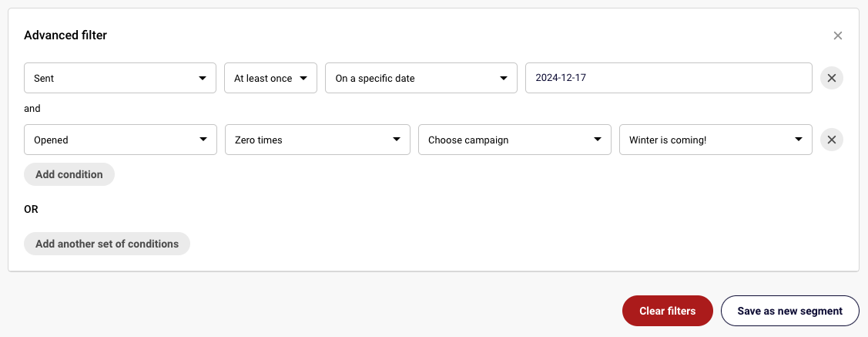Click the red Clear filters button

pos(667,311)
